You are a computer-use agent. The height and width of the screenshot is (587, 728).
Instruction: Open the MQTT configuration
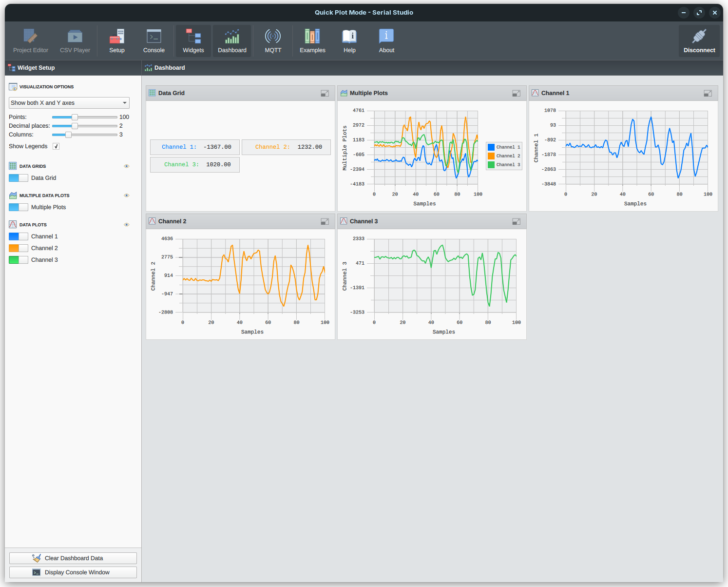[273, 41]
